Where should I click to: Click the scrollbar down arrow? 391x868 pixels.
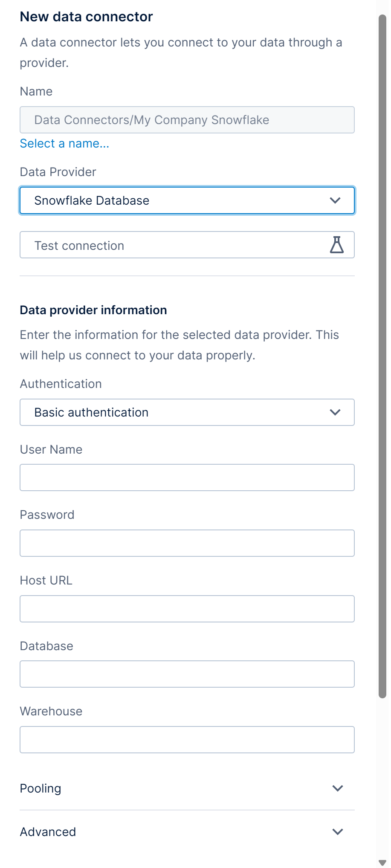click(x=382, y=863)
